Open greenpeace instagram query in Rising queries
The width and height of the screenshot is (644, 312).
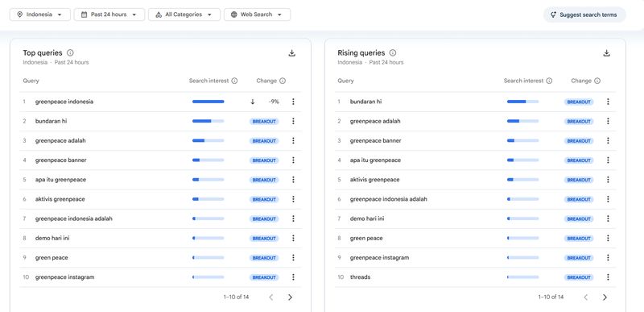click(x=379, y=258)
